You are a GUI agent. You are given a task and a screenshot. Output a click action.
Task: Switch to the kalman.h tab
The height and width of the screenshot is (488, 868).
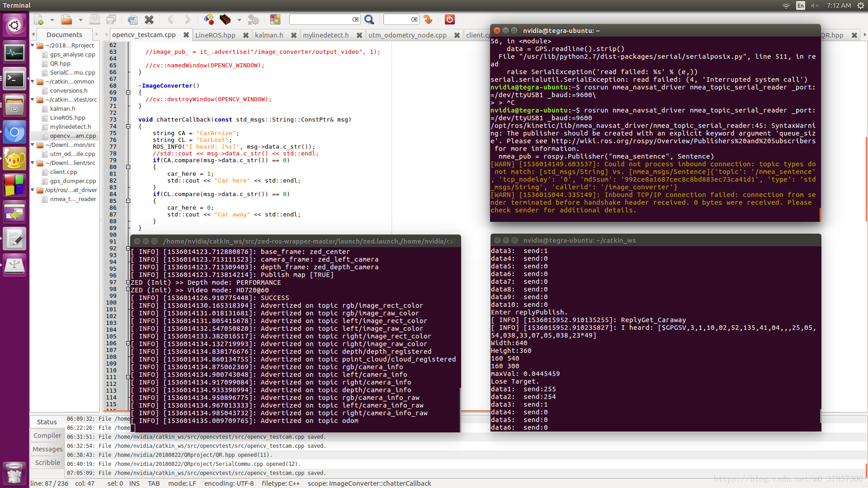(269, 35)
